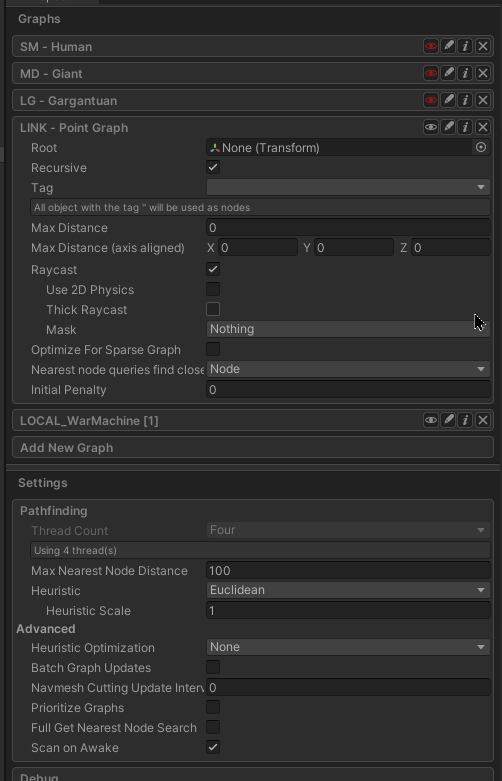This screenshot has height=781, width=502.
Task: Open Heuristic Optimization dropdown
Action: (x=348, y=647)
